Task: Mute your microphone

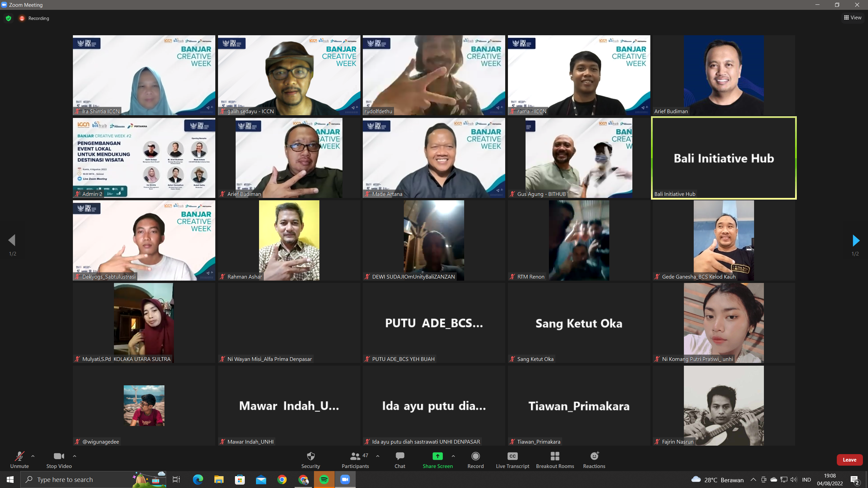Action: pyautogui.click(x=19, y=460)
